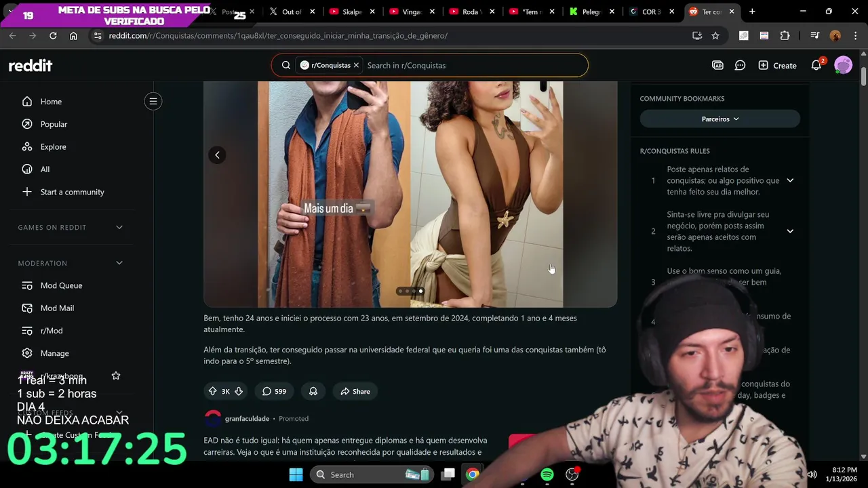Open Home in the Reddit sidebar
This screenshot has height=488, width=868.
51,102
